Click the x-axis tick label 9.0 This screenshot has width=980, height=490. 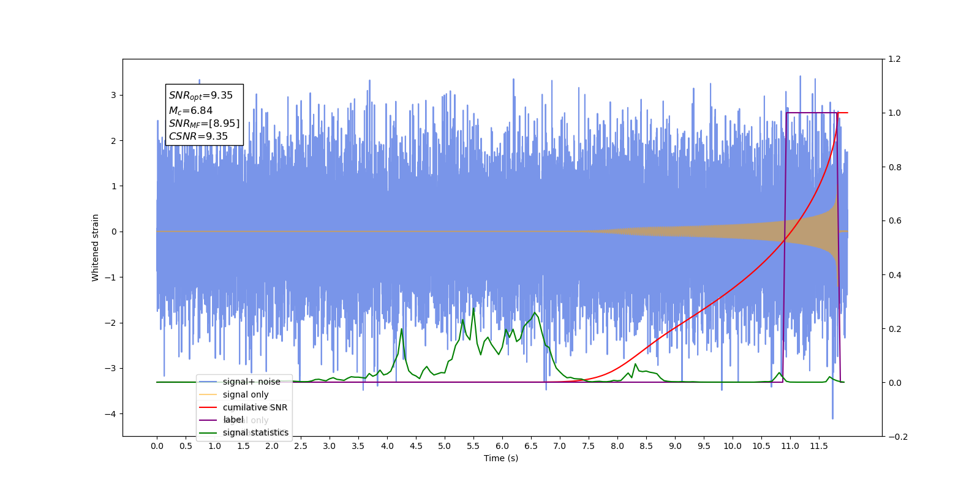[x=675, y=446]
